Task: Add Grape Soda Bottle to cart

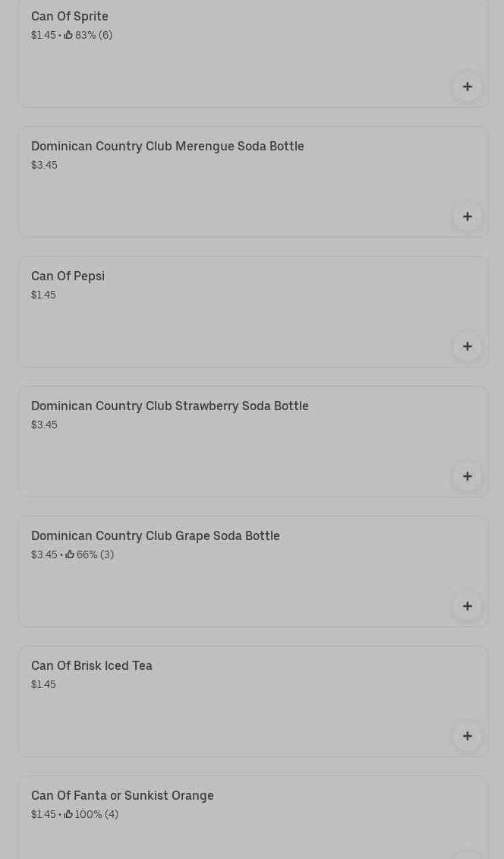Action: (x=467, y=606)
